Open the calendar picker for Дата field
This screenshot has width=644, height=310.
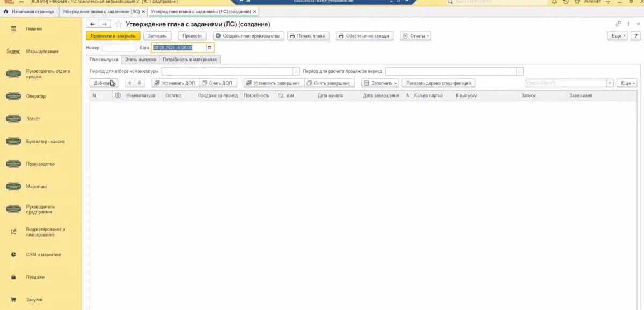(210, 48)
